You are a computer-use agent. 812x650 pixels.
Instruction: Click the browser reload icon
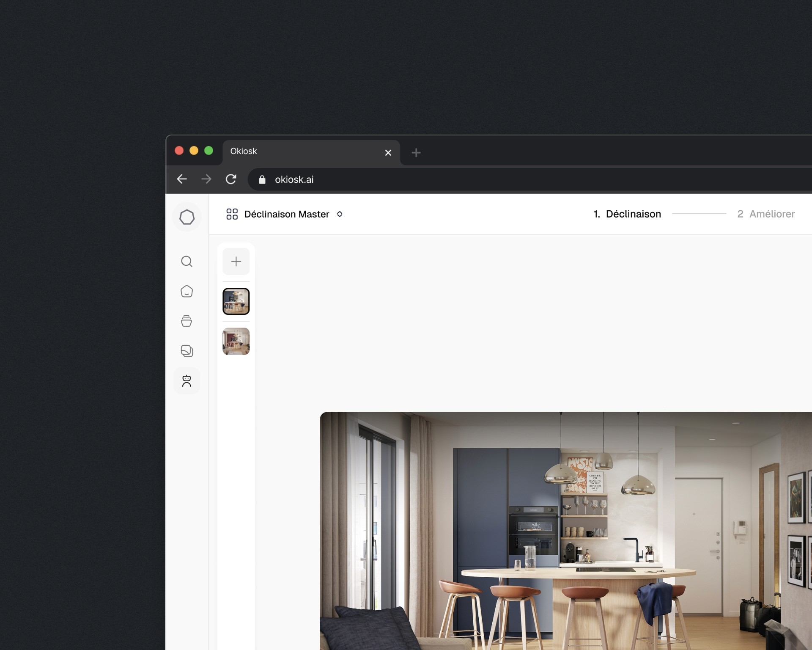[x=231, y=179]
